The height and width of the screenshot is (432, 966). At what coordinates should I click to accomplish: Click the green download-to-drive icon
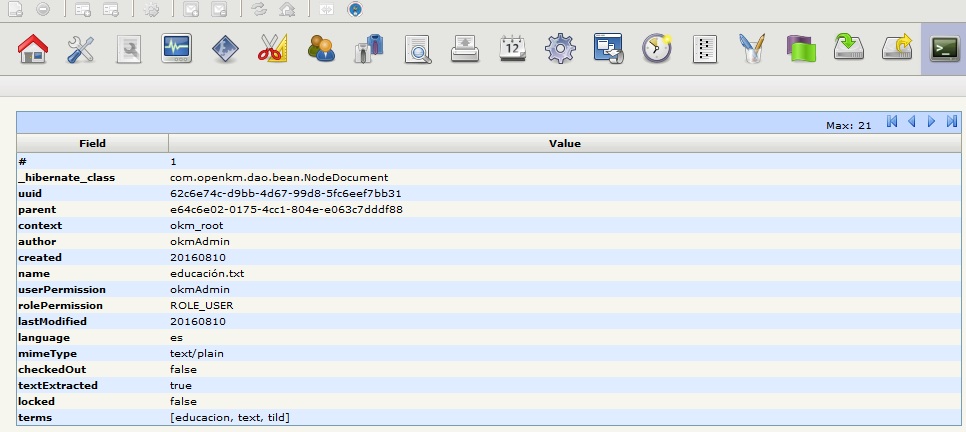tap(849, 48)
